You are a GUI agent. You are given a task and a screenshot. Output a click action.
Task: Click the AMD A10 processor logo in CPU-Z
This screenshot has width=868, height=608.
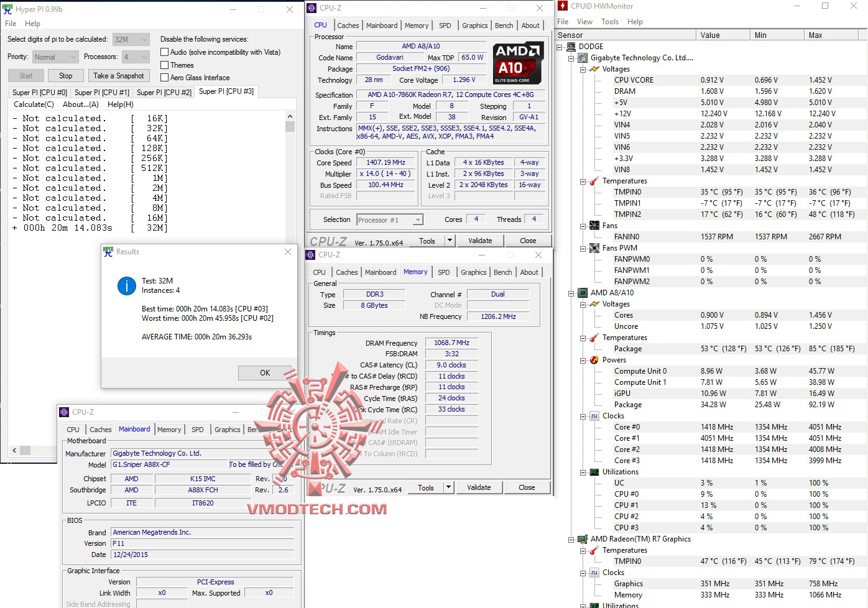[x=518, y=63]
